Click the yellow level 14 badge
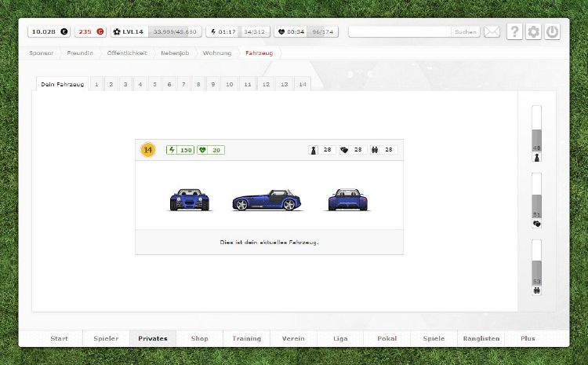The image size is (588, 365). (x=147, y=150)
